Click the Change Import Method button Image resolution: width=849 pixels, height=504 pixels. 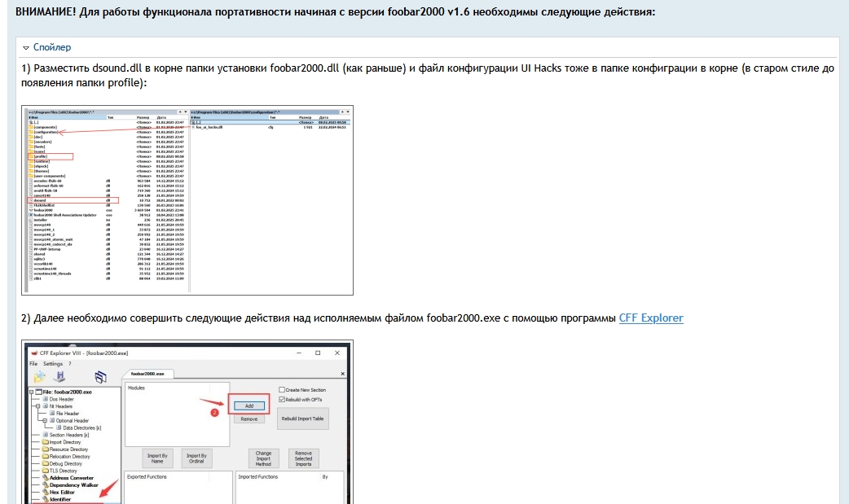coord(263,458)
